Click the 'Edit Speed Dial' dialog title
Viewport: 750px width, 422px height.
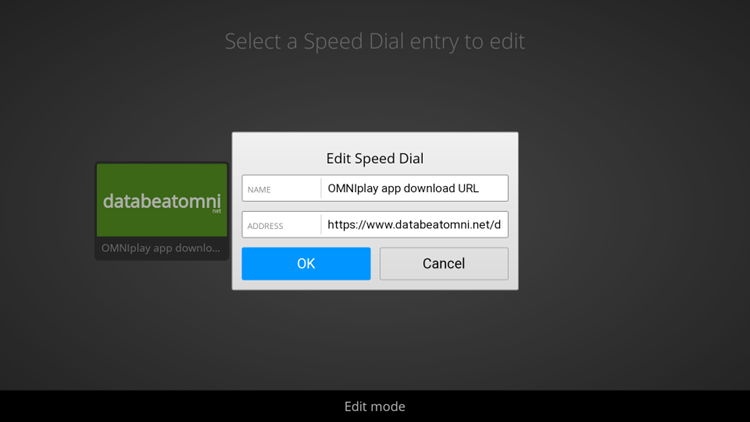pos(375,158)
